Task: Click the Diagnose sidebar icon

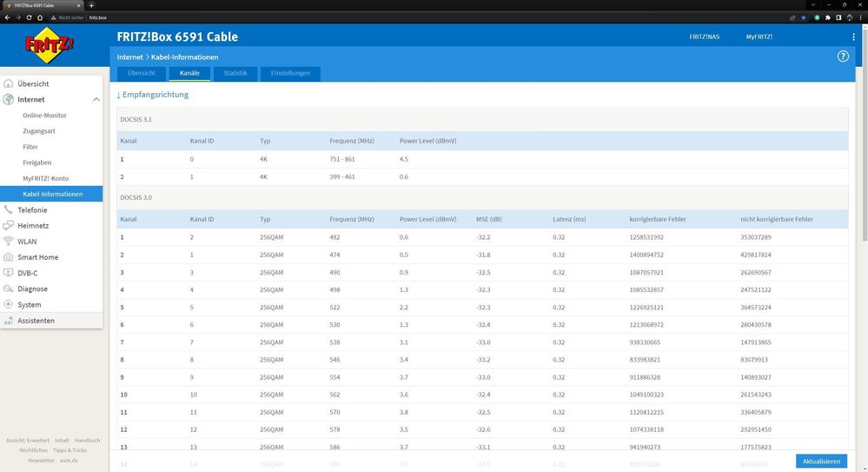Action: pos(9,289)
